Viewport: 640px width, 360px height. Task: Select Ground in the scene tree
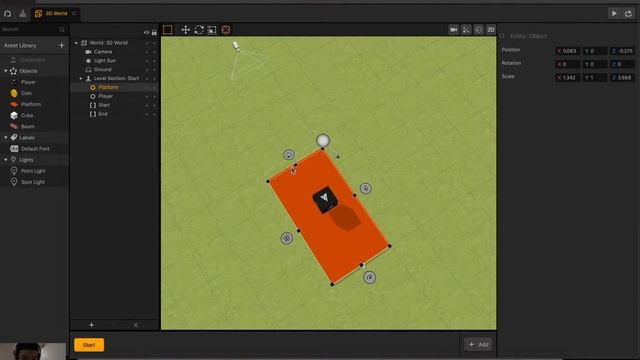(102, 69)
